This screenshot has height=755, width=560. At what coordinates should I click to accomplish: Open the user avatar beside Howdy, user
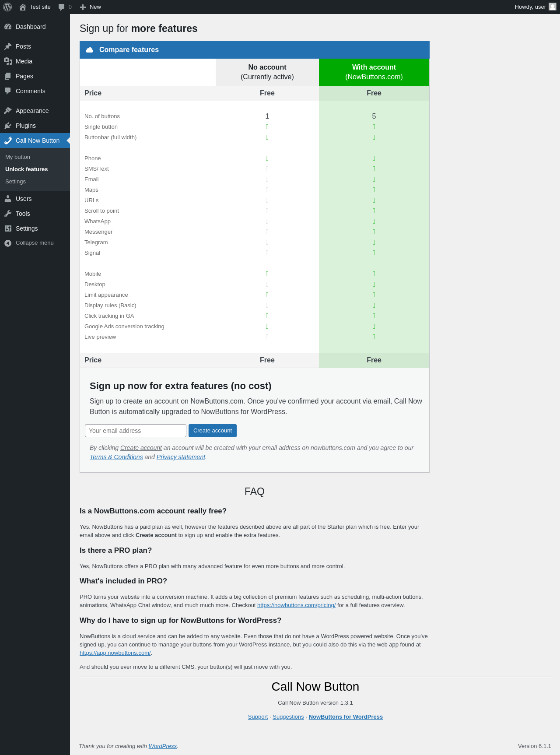[553, 7]
